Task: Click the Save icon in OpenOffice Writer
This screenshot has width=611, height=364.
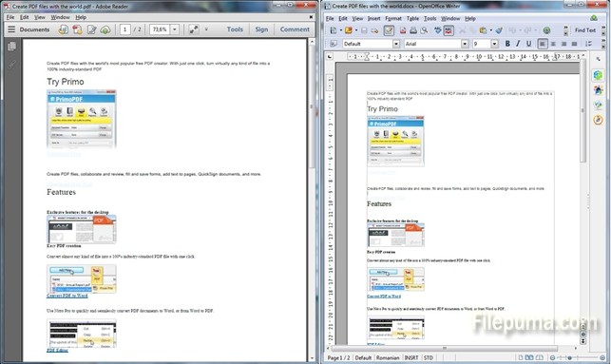Action: pos(364,30)
